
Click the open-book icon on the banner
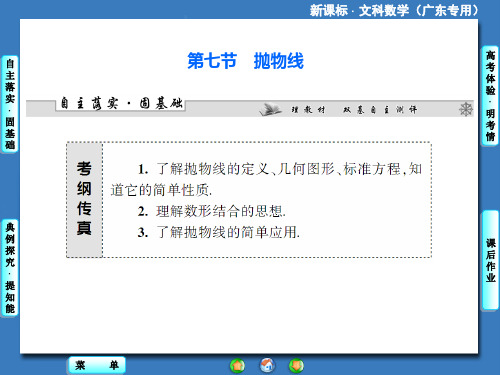[270, 109]
